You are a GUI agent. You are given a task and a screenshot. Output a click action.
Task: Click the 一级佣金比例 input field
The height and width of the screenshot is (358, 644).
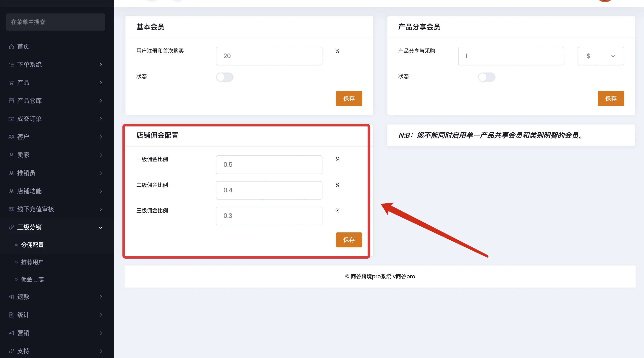pyautogui.click(x=269, y=165)
